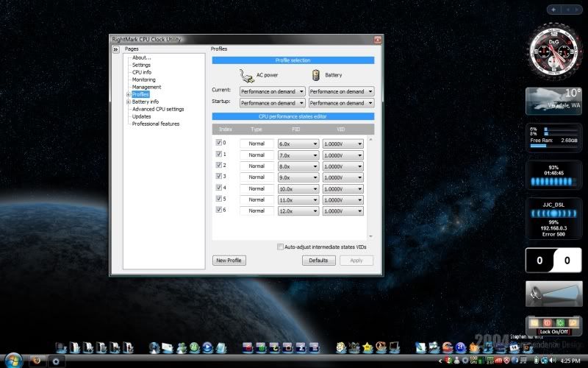The image size is (588, 368).
Task: Uncheck performance state index 0
Action: 219,143
